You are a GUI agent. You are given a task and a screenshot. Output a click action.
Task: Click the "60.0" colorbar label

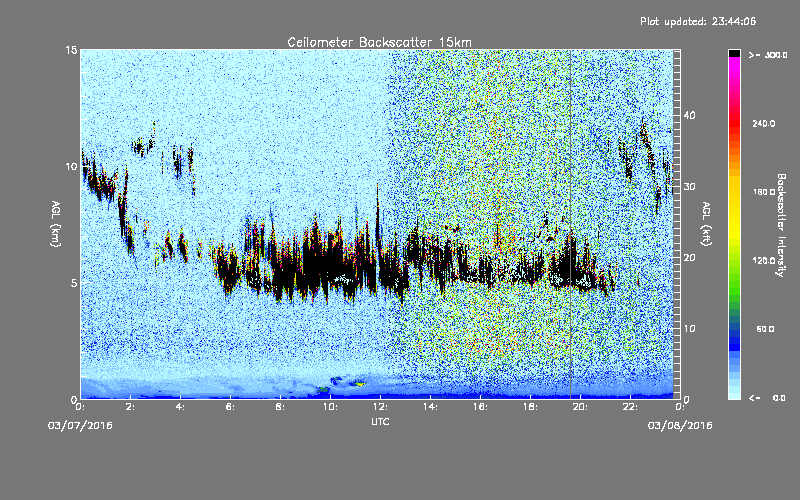coord(765,329)
